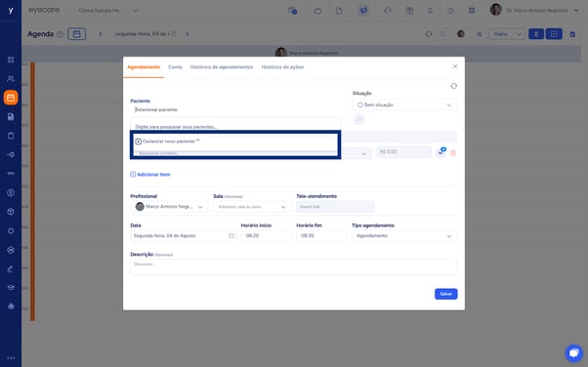
Task: Switch to the Conta tab
Action: click(x=175, y=67)
